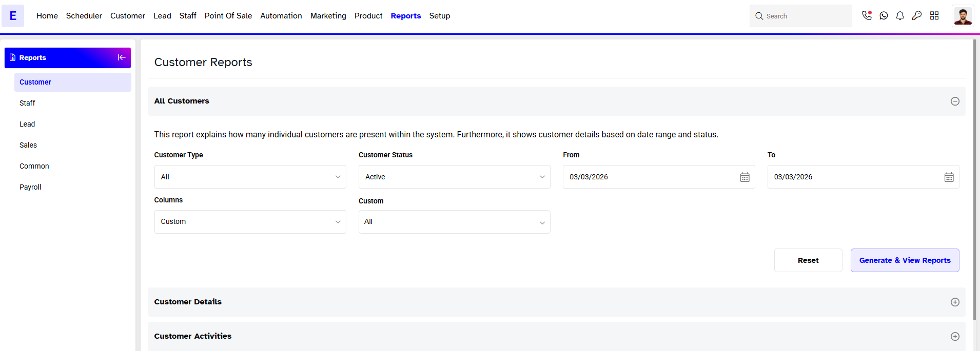Screen dimensions: 980x351
Task: Open the Automation menu
Action: point(281,16)
